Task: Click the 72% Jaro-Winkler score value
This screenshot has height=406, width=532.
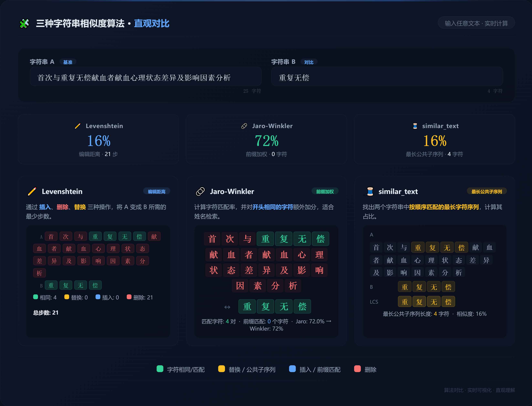Action: (x=267, y=141)
